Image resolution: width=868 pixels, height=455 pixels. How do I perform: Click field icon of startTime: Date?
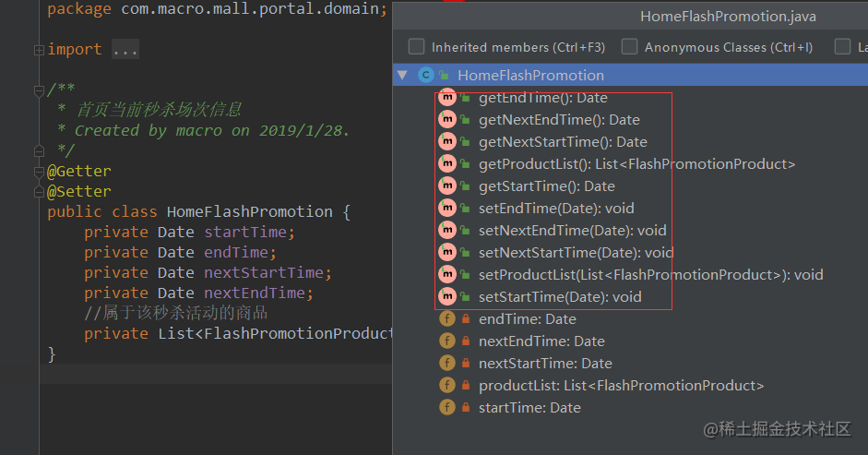pyautogui.click(x=446, y=407)
